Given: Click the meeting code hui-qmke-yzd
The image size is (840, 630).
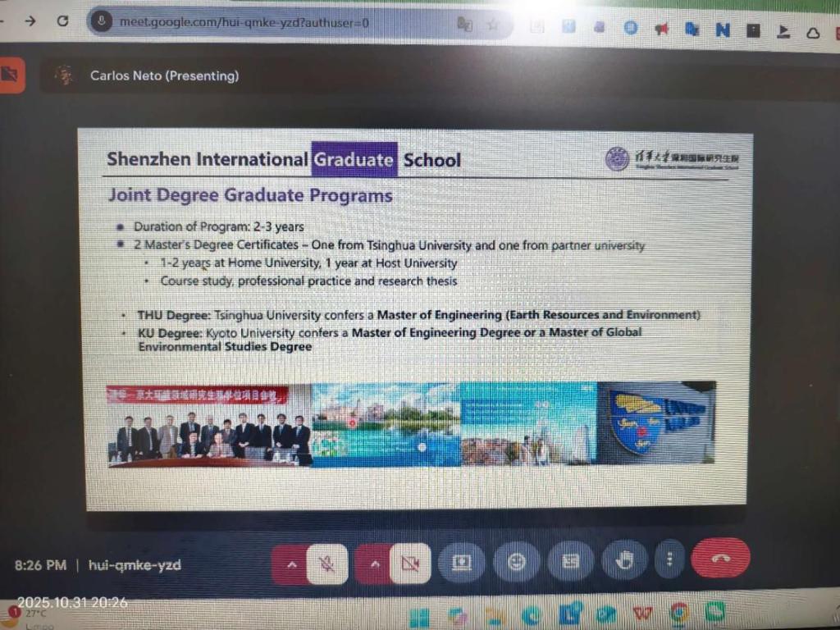Looking at the screenshot, I should click(135, 565).
